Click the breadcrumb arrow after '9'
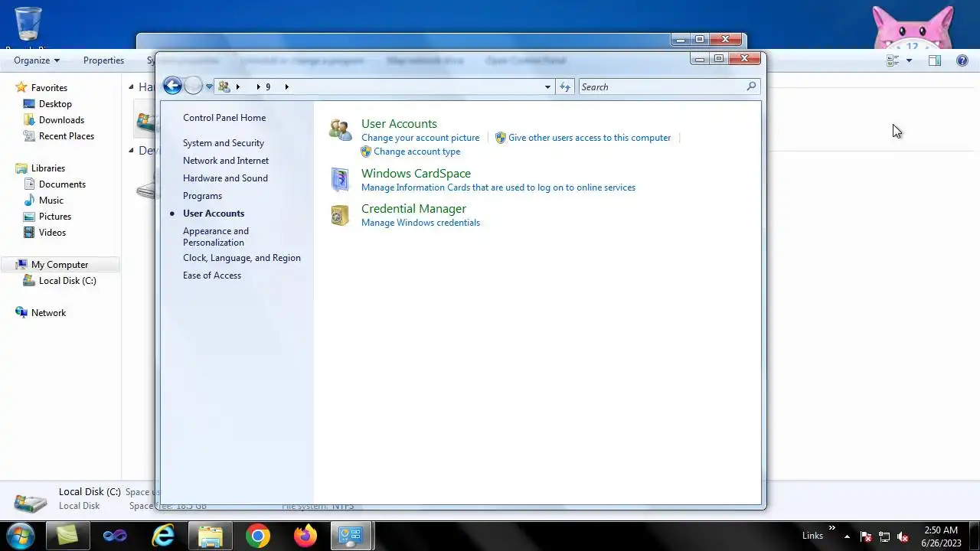The width and height of the screenshot is (980, 551). (x=287, y=87)
